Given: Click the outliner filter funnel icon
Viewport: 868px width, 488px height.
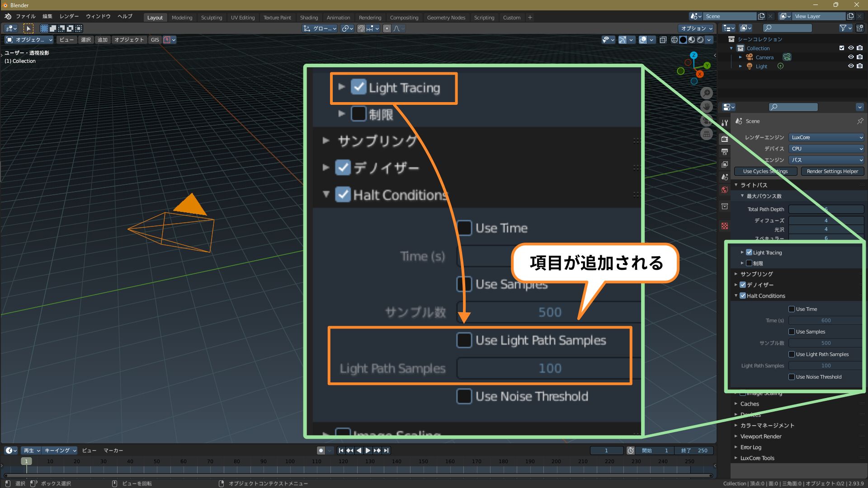Looking at the screenshot, I should click(x=843, y=28).
